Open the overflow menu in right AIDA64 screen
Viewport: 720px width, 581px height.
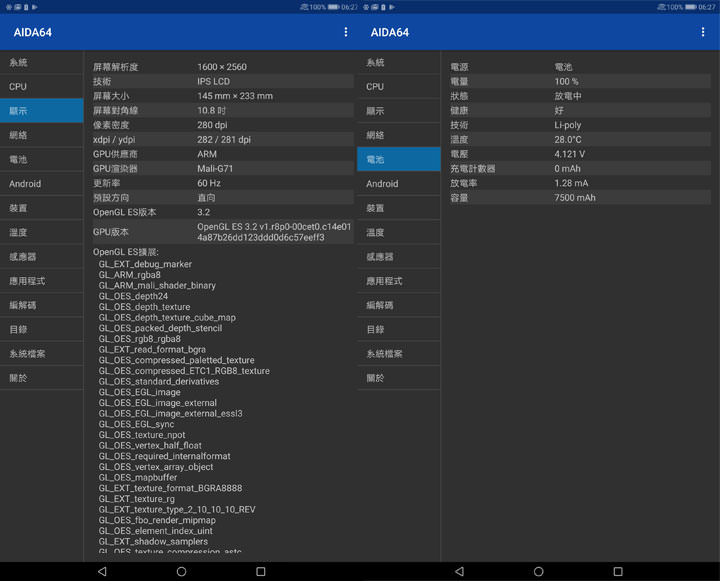(703, 32)
